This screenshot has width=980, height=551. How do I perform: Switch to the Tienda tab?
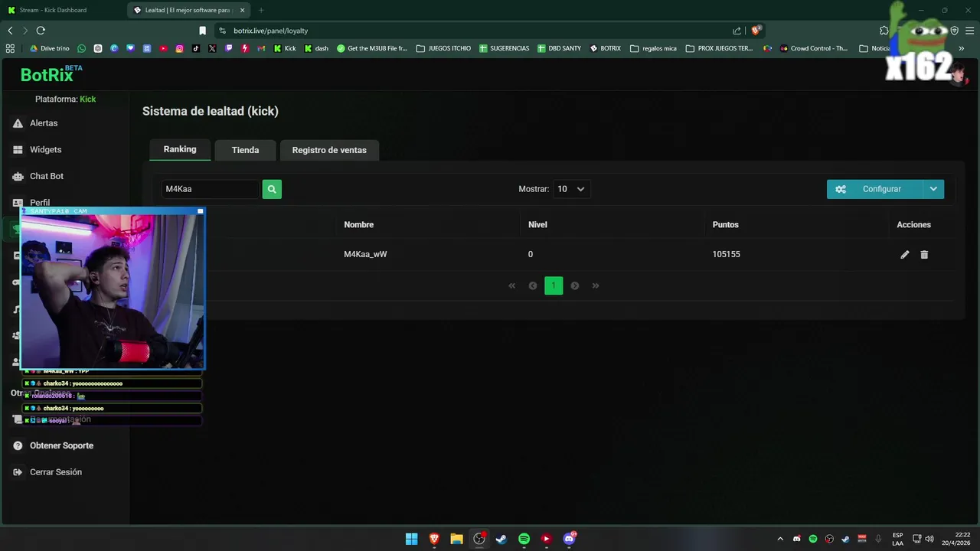pos(245,150)
